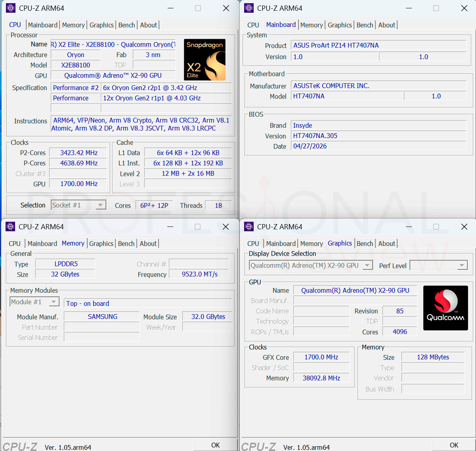Switch to Mainboard tab in the CPU-active window

(x=43, y=25)
